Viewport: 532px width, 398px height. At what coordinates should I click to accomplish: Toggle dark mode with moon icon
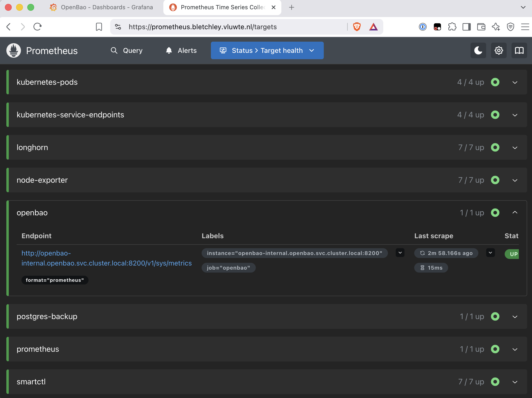(478, 50)
